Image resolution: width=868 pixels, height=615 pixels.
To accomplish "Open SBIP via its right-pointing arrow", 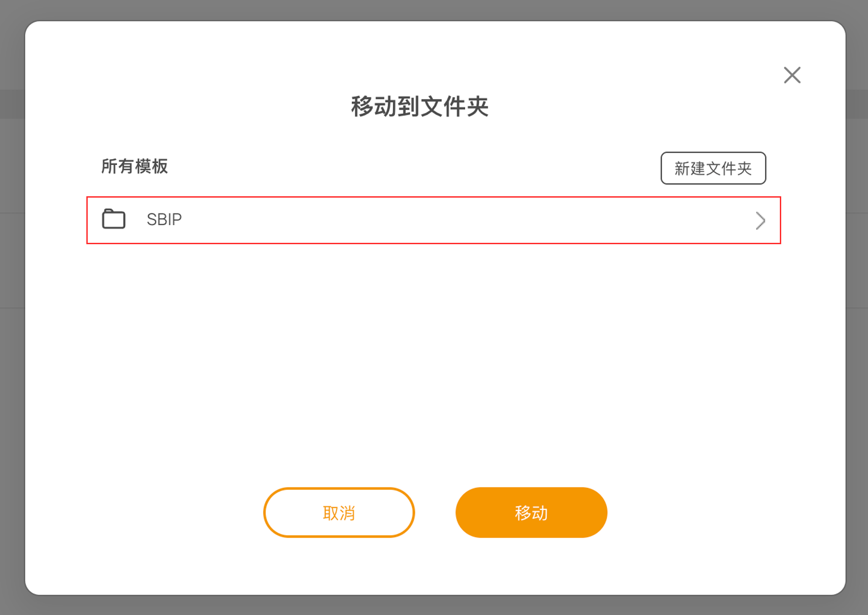I will 760,221.
